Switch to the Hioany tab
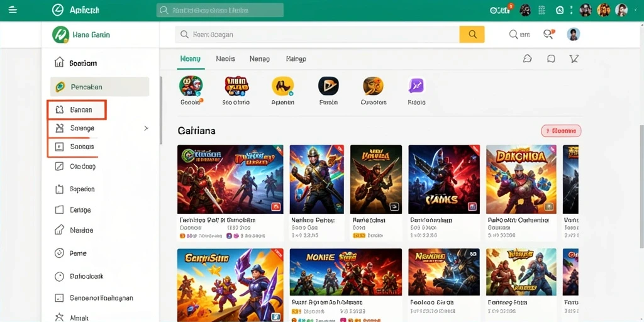 point(190,58)
